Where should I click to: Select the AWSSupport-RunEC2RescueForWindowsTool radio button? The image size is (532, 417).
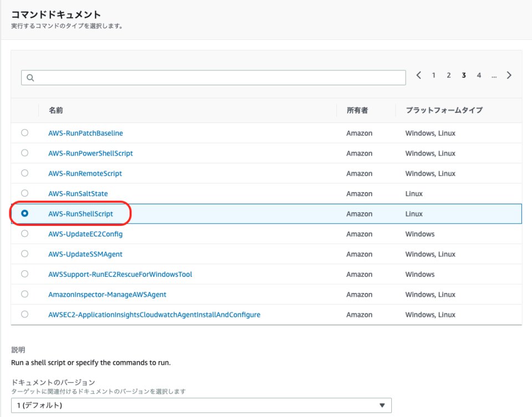tap(24, 274)
